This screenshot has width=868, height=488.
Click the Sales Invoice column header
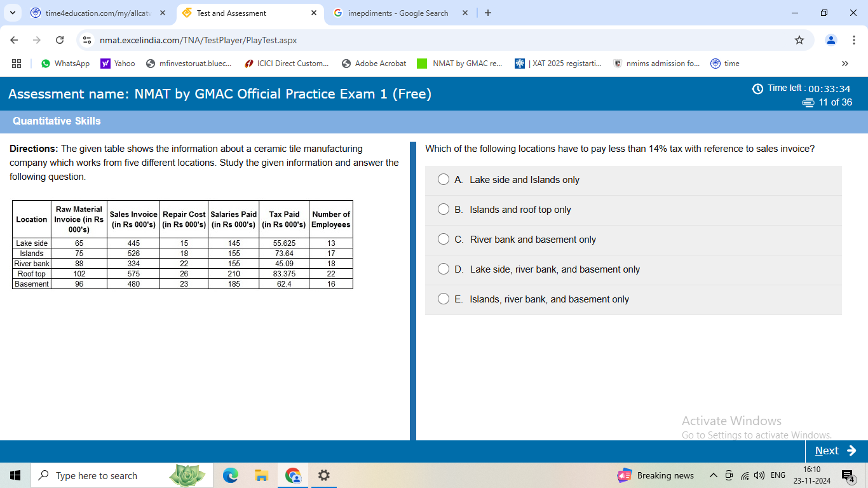(x=133, y=219)
